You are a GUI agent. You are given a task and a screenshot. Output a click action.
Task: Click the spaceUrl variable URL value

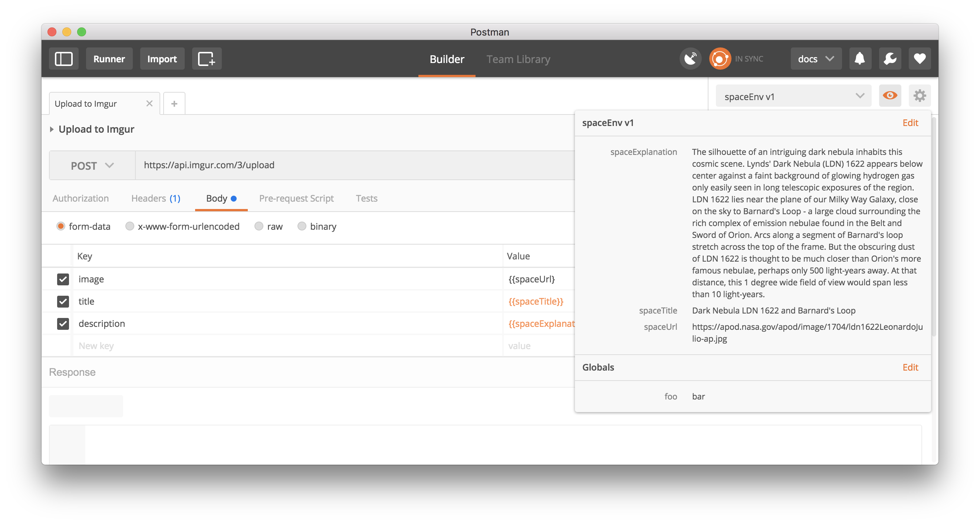point(807,332)
